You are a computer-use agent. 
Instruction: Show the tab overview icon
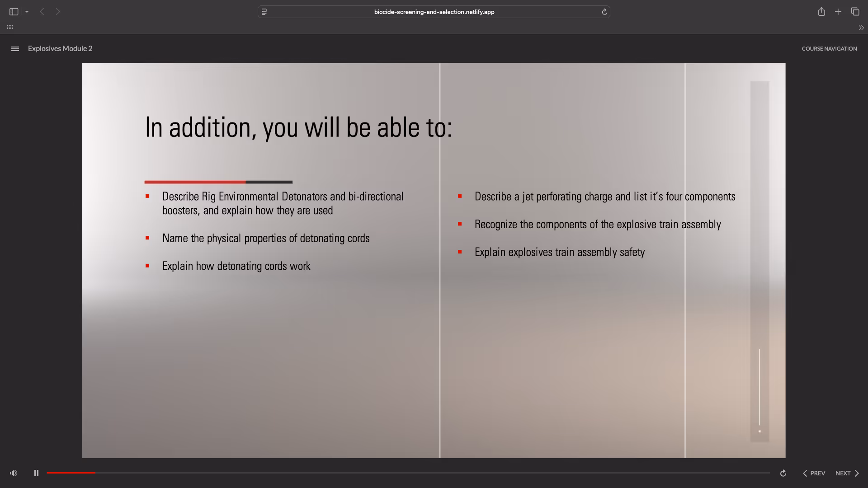pyautogui.click(x=855, y=12)
